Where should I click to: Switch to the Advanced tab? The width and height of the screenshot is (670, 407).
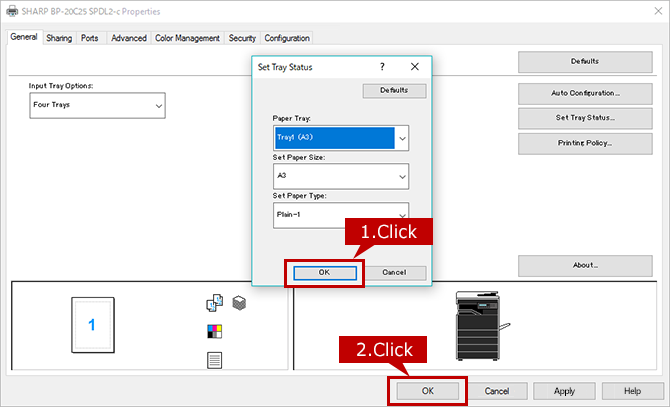(x=129, y=38)
